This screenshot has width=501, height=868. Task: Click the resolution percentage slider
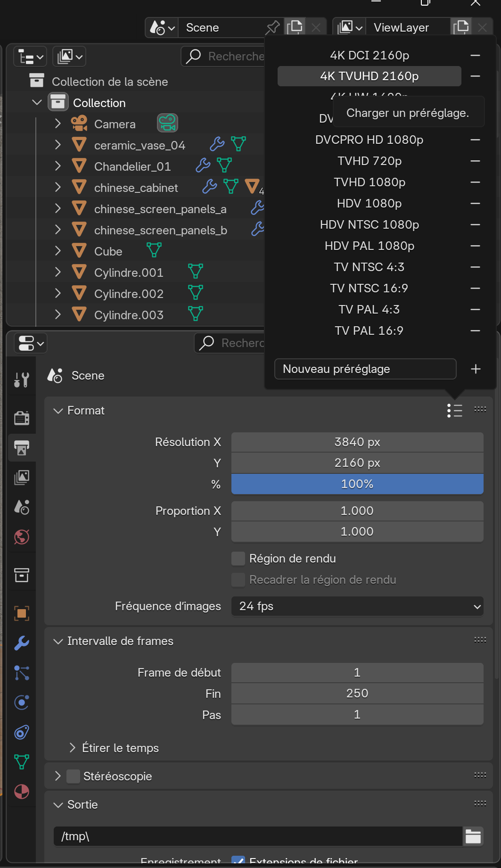[x=357, y=484]
